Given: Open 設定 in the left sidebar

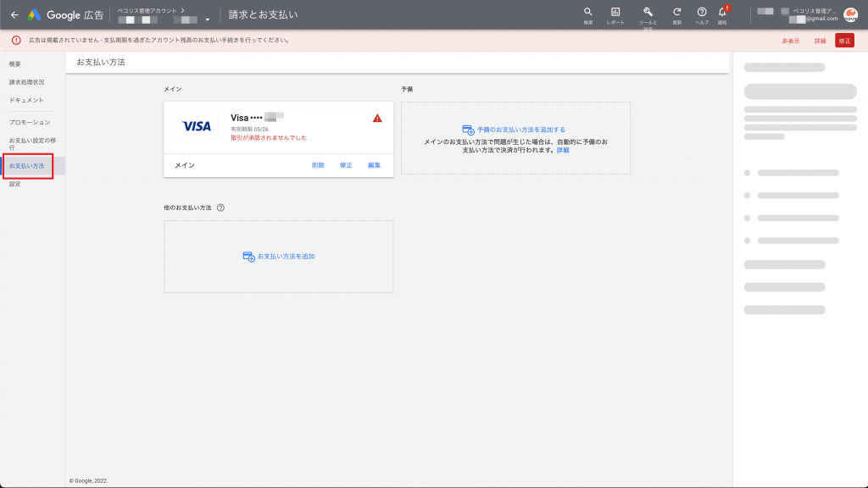Looking at the screenshot, I should click(15, 184).
